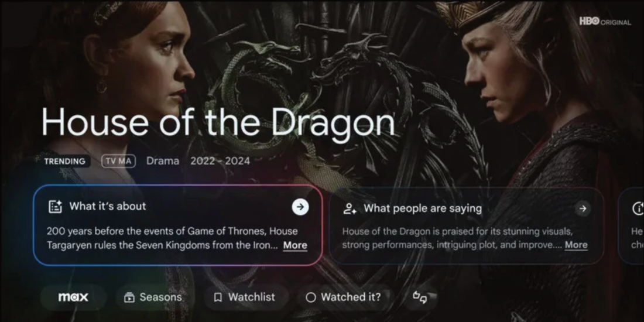Click the person sparkle icon for reviews
The height and width of the screenshot is (322, 644).
(x=350, y=208)
